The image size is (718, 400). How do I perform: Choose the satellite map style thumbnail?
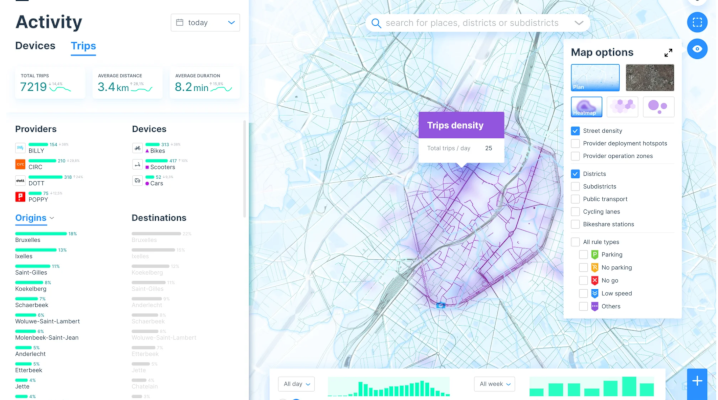(650, 77)
